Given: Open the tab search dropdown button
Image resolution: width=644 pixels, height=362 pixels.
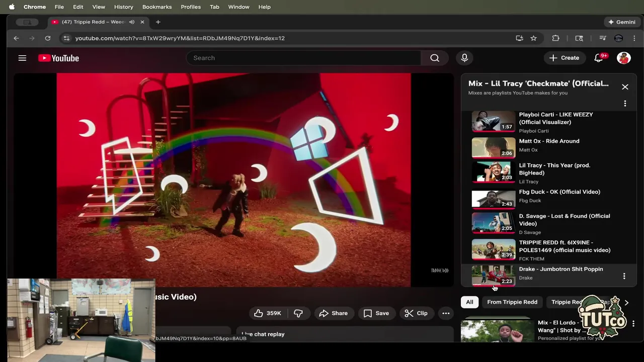Looking at the screenshot, I should click(27, 22).
